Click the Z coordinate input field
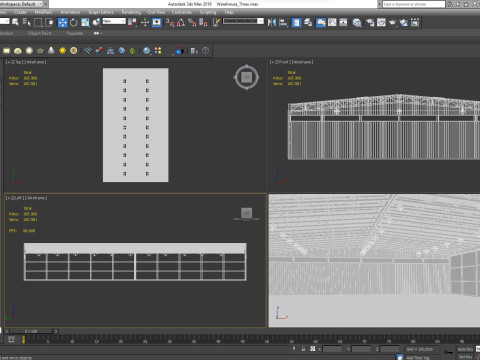The image size is (480, 360). pyautogui.click(x=390, y=349)
